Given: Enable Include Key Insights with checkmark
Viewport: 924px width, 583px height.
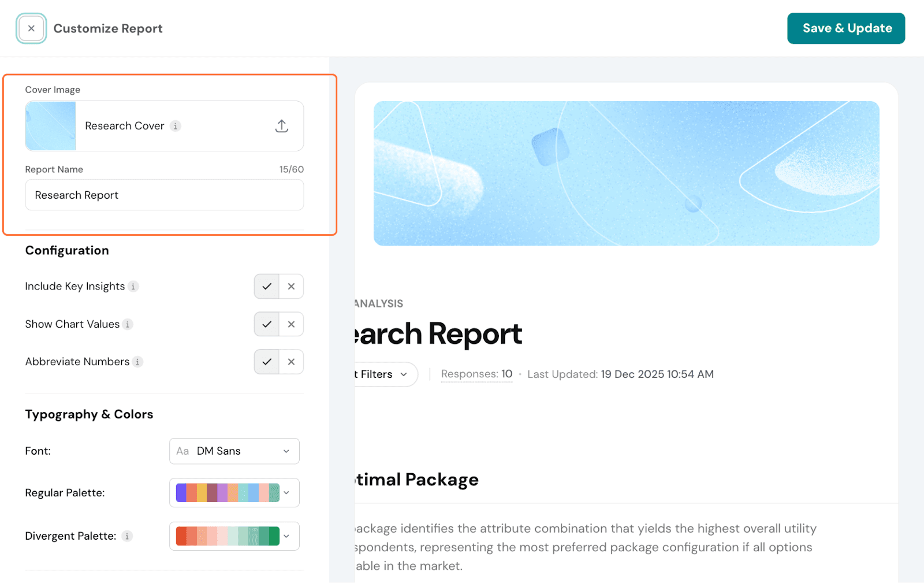Looking at the screenshot, I should pos(267,287).
